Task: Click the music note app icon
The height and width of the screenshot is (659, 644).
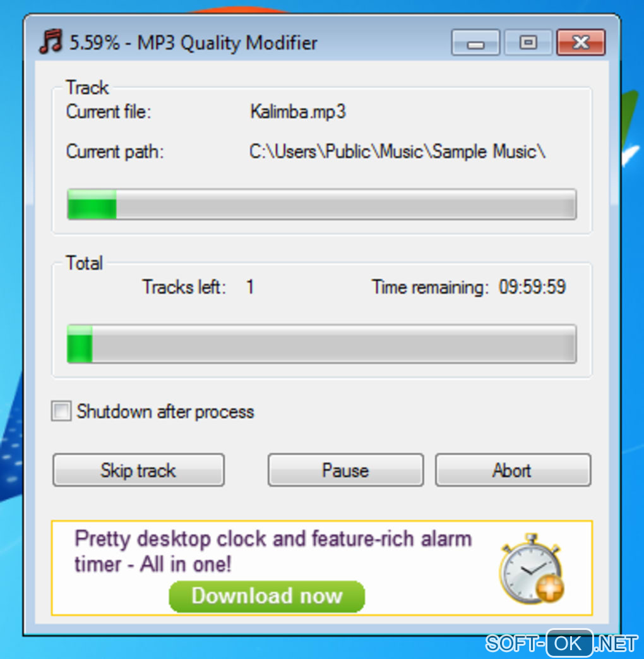Action: (x=51, y=41)
